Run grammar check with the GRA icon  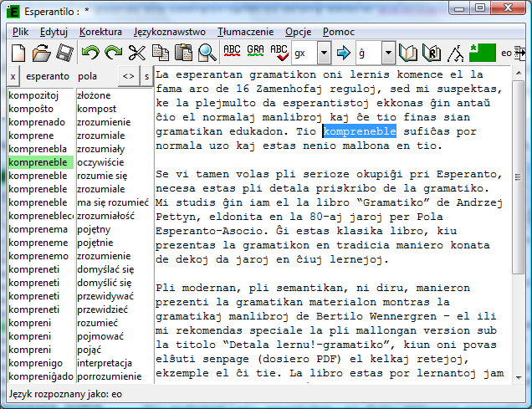255,52
